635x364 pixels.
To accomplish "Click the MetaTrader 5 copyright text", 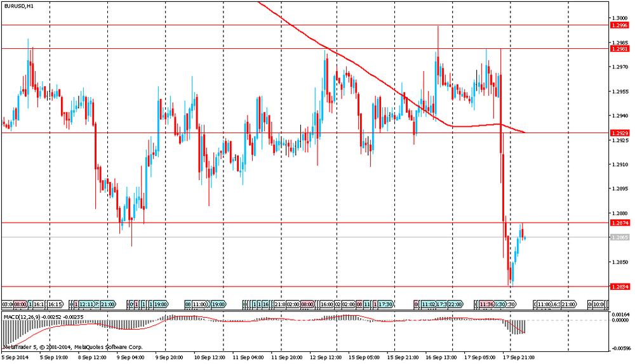I will pos(72,347).
